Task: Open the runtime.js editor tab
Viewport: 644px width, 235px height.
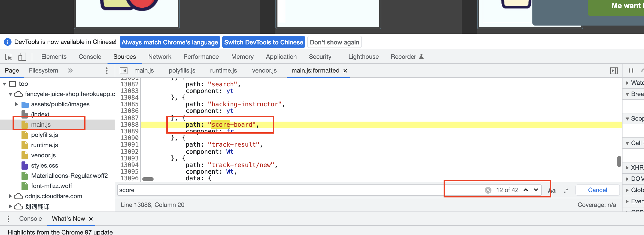Action: pyautogui.click(x=223, y=70)
